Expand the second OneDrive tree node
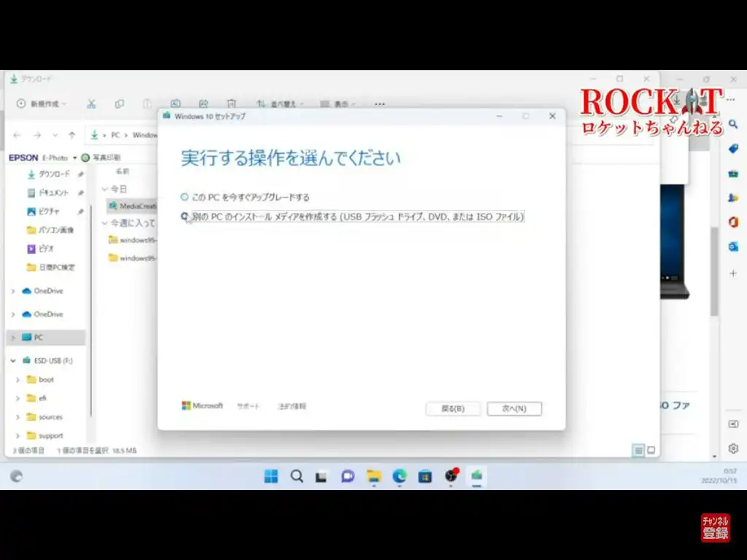Screen dimensions: 747x560 (13, 314)
